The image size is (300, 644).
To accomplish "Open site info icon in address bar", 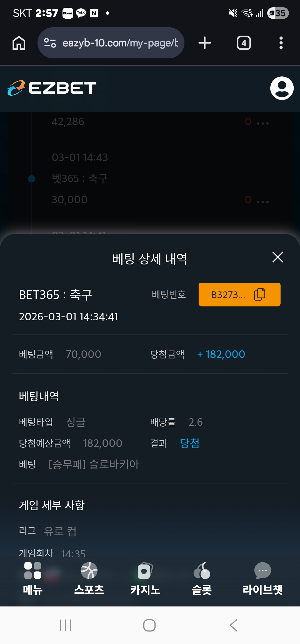I will (x=50, y=43).
